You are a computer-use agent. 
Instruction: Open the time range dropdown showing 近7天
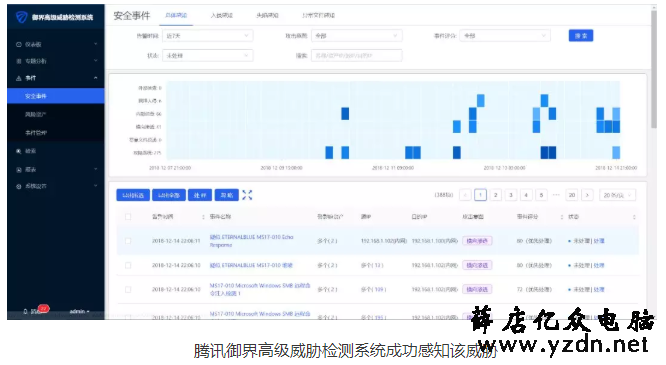click(208, 36)
